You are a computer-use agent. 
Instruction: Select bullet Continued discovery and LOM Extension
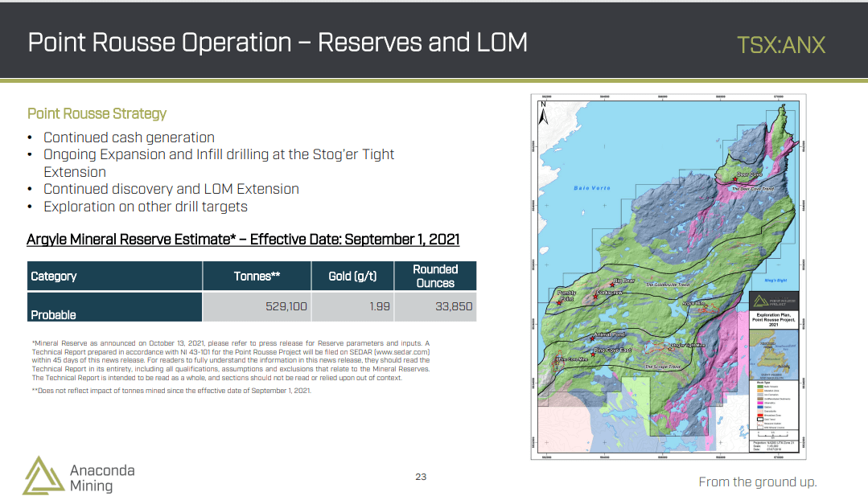click(171, 189)
